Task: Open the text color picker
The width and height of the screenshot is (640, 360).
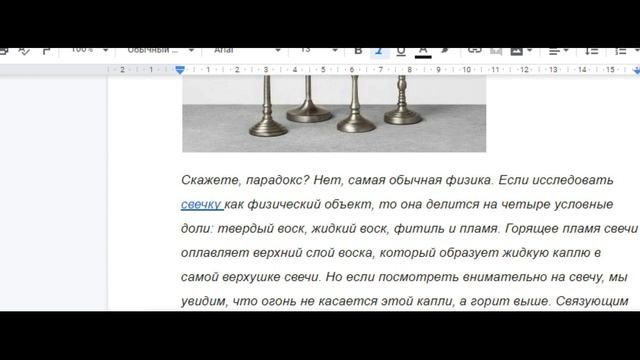Action: point(423,52)
